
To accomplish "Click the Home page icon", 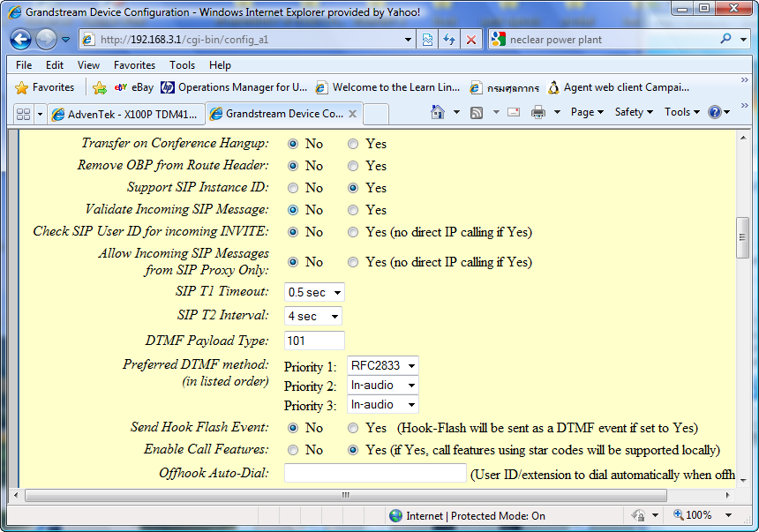I will (438, 112).
